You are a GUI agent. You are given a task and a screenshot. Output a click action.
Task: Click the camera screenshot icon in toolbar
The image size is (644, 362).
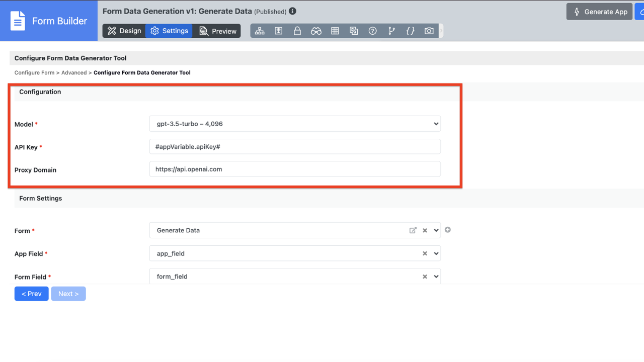pyautogui.click(x=429, y=31)
